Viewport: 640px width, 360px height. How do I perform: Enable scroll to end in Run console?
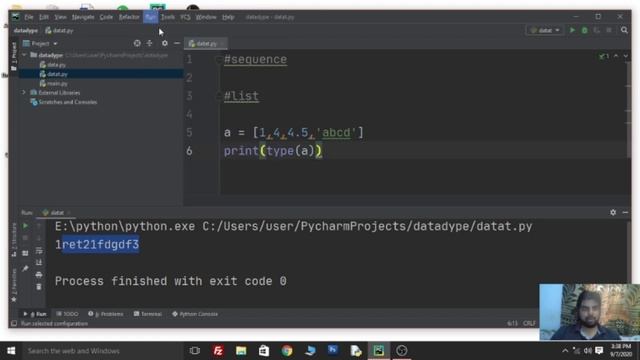click(39, 262)
